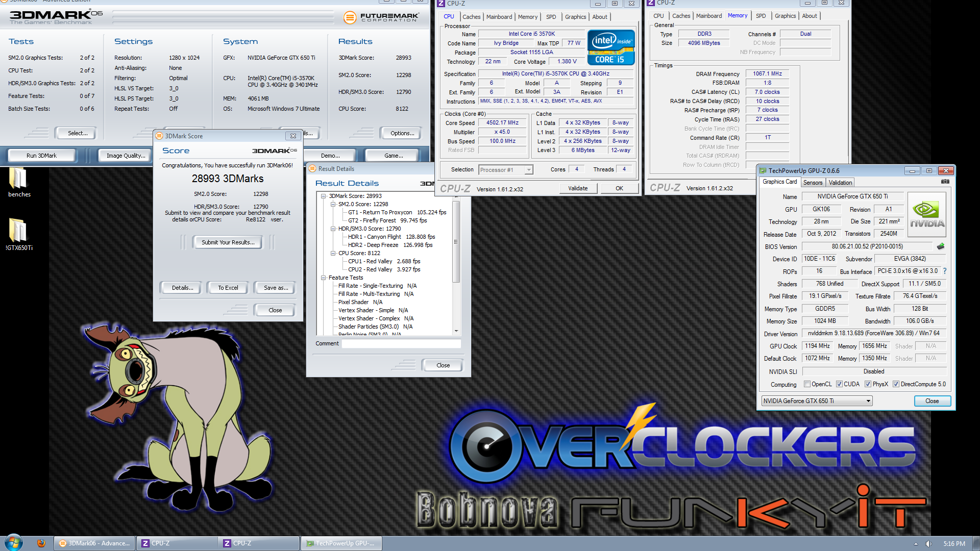This screenshot has height=551, width=980.
Task: Click the Options... button in 3DMark06
Action: pos(402,133)
